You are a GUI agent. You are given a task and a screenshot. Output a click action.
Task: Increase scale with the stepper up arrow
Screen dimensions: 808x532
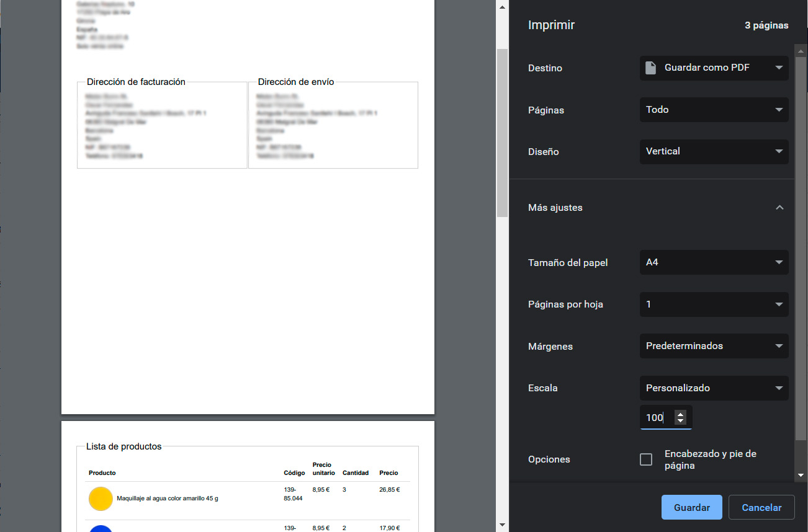coord(681,414)
